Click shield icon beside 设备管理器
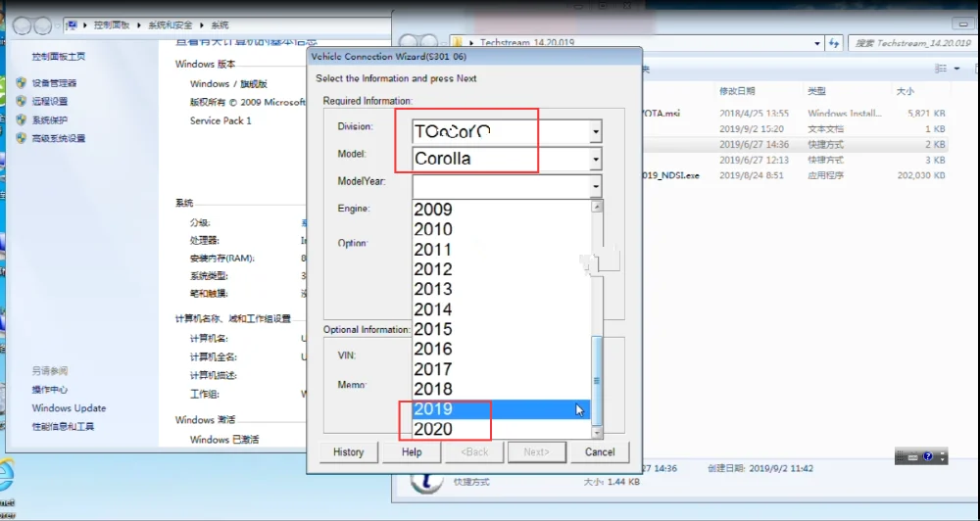This screenshot has height=521, width=980. click(22, 82)
